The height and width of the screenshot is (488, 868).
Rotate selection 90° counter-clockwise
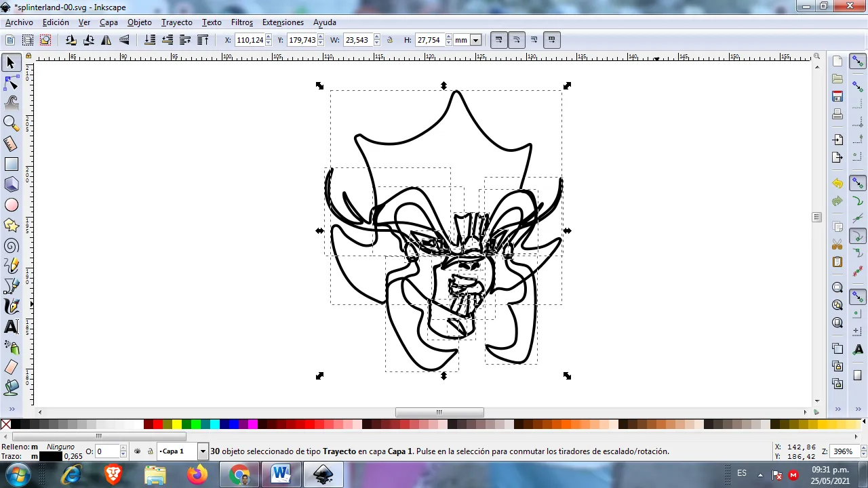pos(71,40)
